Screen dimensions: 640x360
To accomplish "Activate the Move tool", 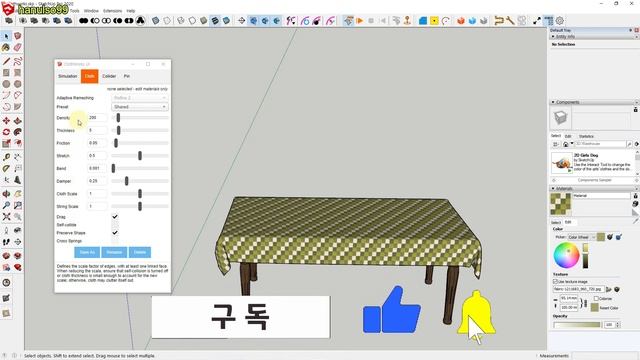I will point(6,121).
